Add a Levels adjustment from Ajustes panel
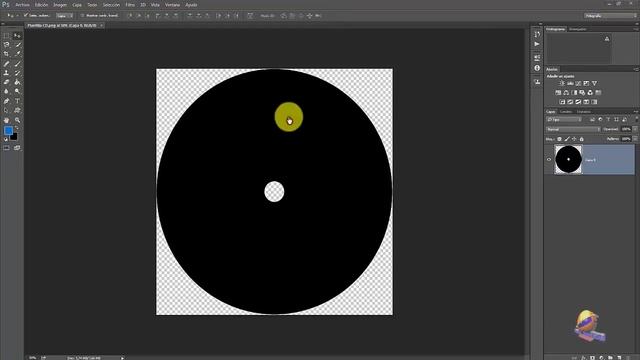The height and width of the screenshot is (360, 640). point(570,83)
